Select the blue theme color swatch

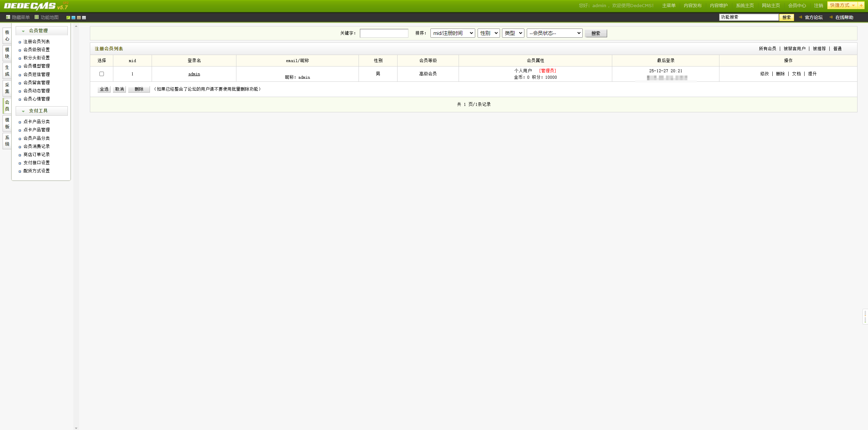tap(74, 18)
